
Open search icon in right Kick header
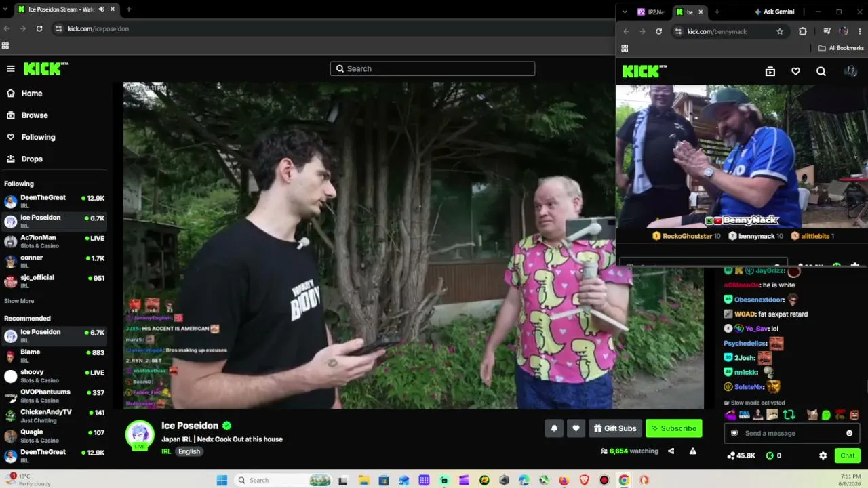[821, 71]
